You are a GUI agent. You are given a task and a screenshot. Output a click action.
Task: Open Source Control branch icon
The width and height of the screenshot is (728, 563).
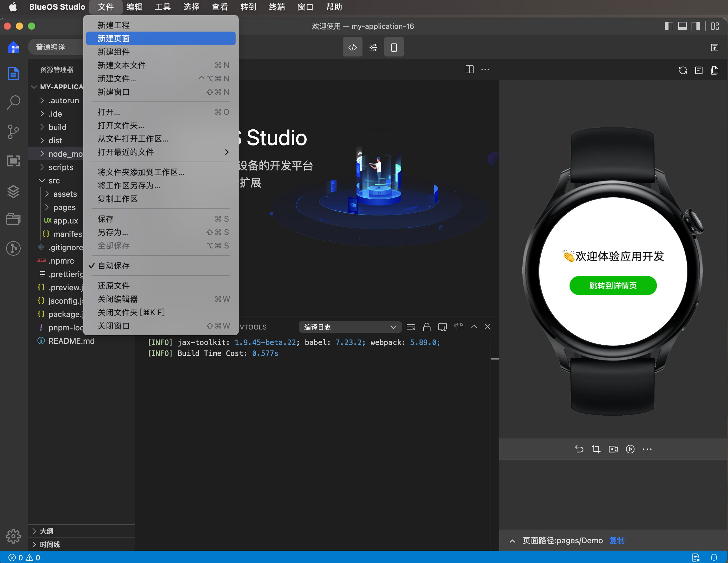[x=13, y=132]
